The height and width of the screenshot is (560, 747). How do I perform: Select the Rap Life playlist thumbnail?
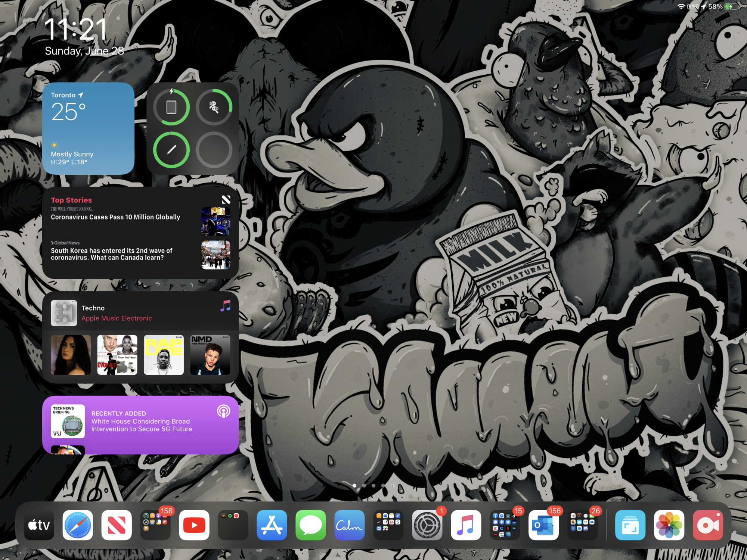tap(164, 355)
